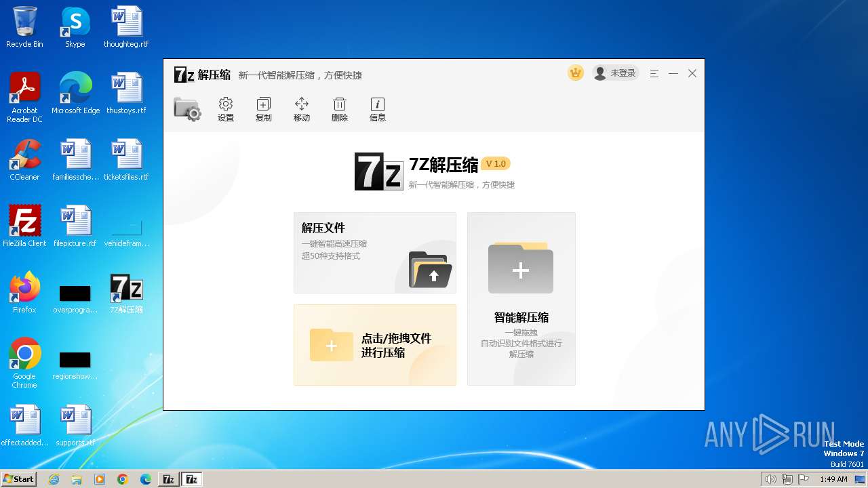Select overprogra... desktop item
Viewport: 868px width, 488px height.
tap(75, 298)
